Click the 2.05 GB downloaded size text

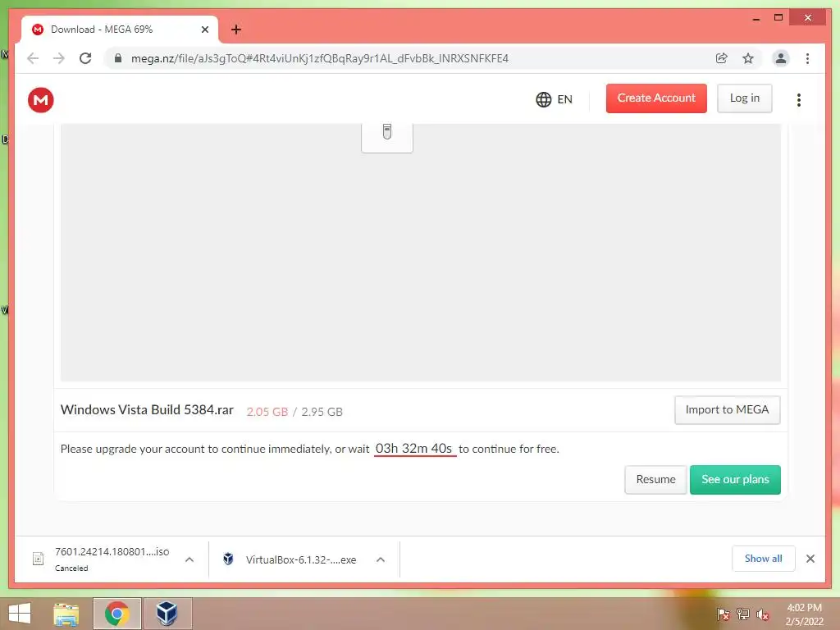tap(267, 412)
